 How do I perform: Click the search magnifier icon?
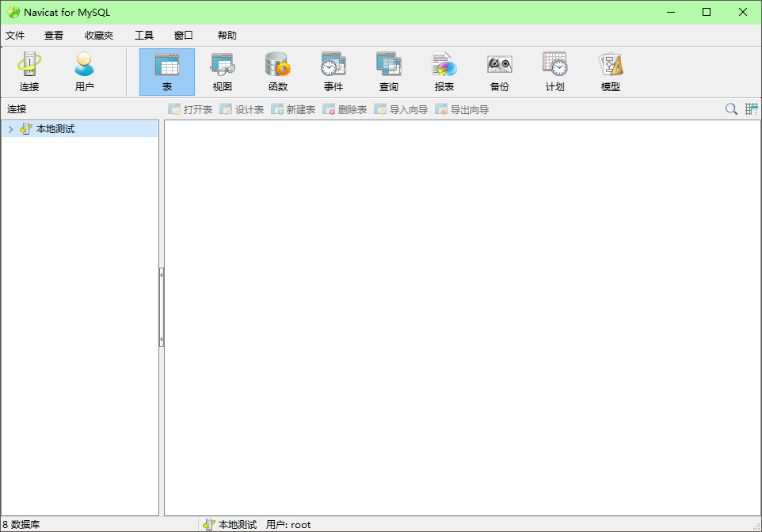731,109
